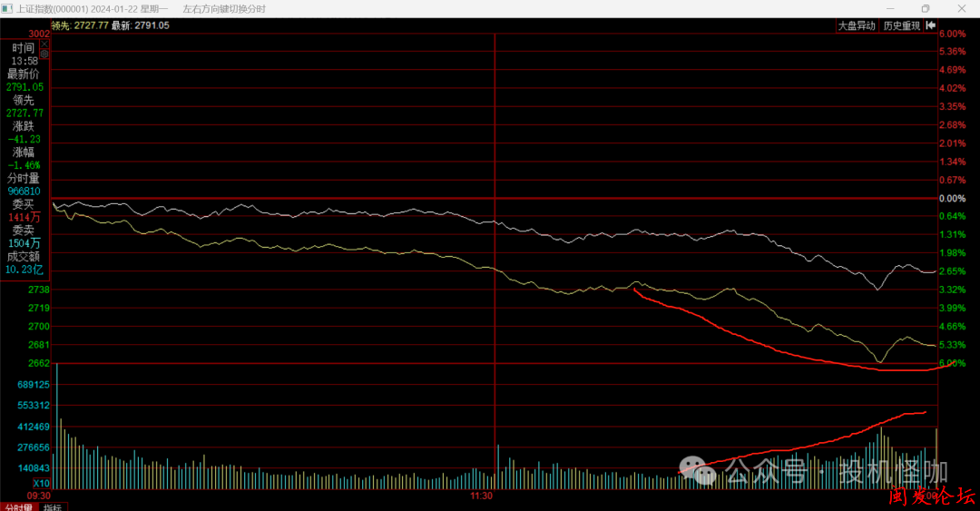Click the 4.66% percent axis label
This screenshot has height=511, width=980.
tap(953, 326)
